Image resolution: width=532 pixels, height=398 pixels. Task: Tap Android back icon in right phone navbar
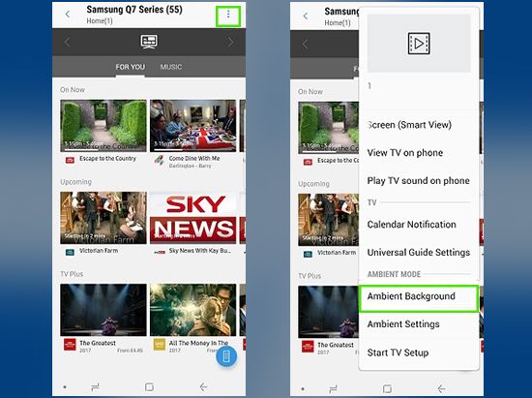coord(441,388)
